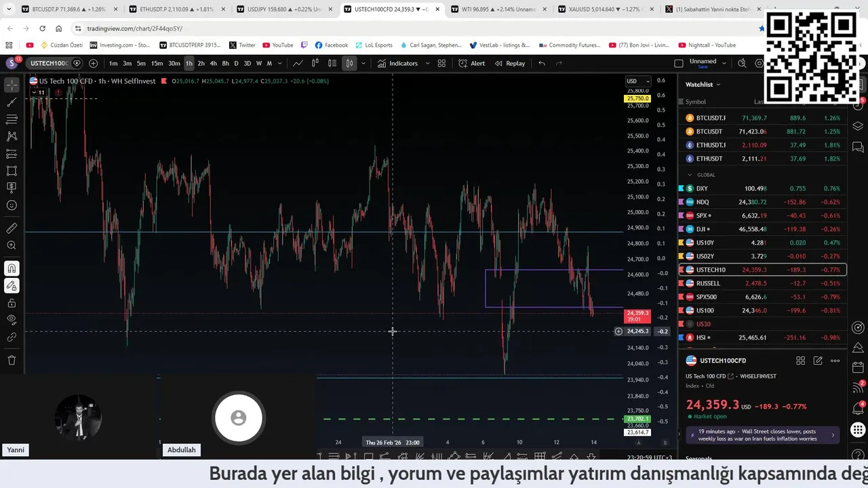Switch to the WTI browser tab
This screenshot has height=488, width=868.
pyautogui.click(x=497, y=9)
